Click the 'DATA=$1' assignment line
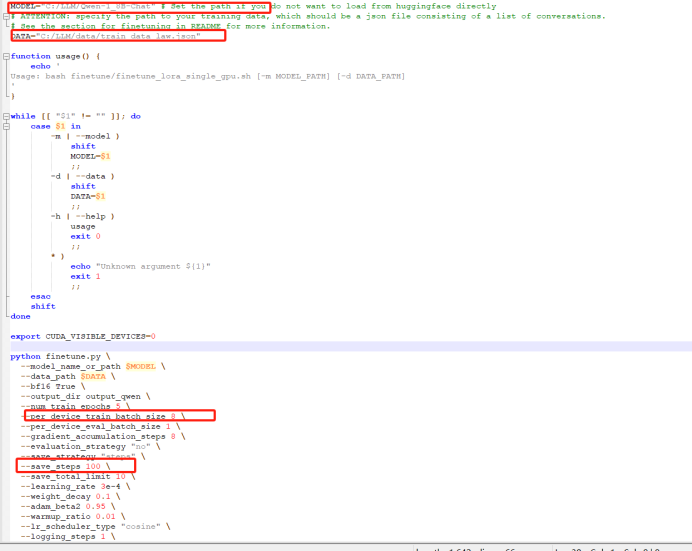692x551 pixels. [x=88, y=196]
